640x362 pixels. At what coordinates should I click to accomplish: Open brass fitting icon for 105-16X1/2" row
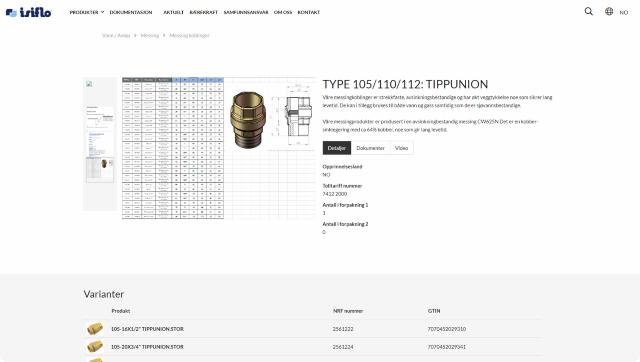tap(95, 329)
